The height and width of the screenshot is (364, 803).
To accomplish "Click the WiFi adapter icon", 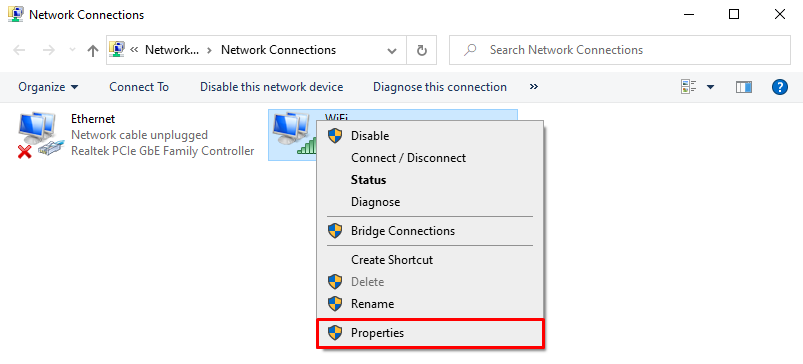I will coord(293,134).
